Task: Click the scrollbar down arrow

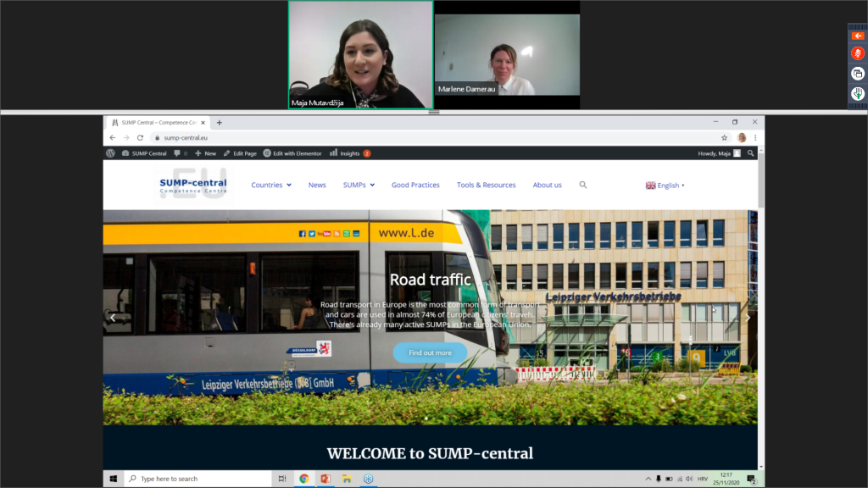Action: pos(761,467)
